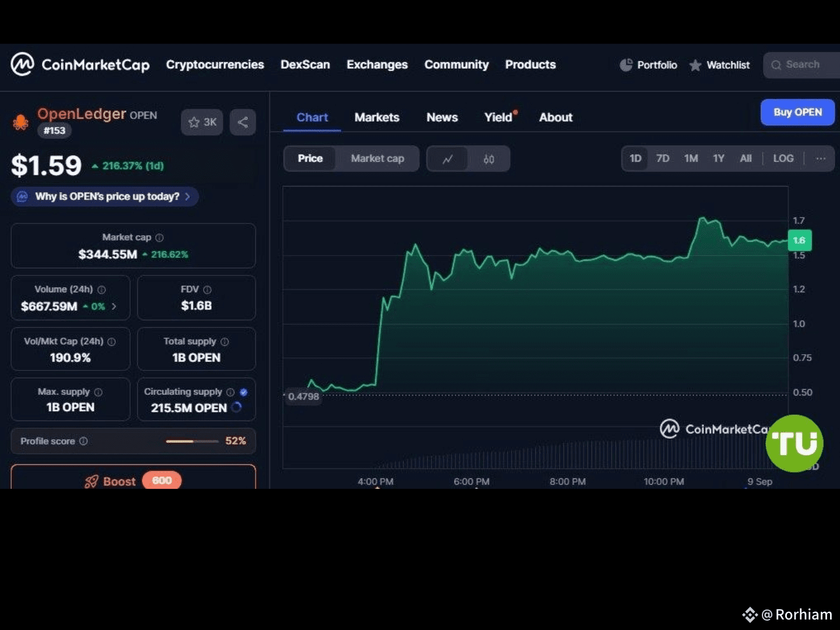Image resolution: width=840 pixels, height=630 pixels.
Task: Click the 215.5M OPEN supply value
Action: tap(188, 408)
